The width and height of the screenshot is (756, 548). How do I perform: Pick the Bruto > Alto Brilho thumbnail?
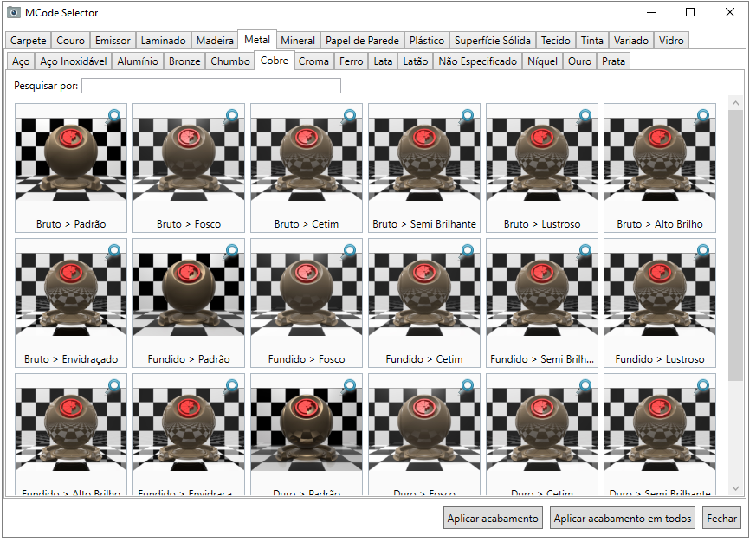pos(660,168)
